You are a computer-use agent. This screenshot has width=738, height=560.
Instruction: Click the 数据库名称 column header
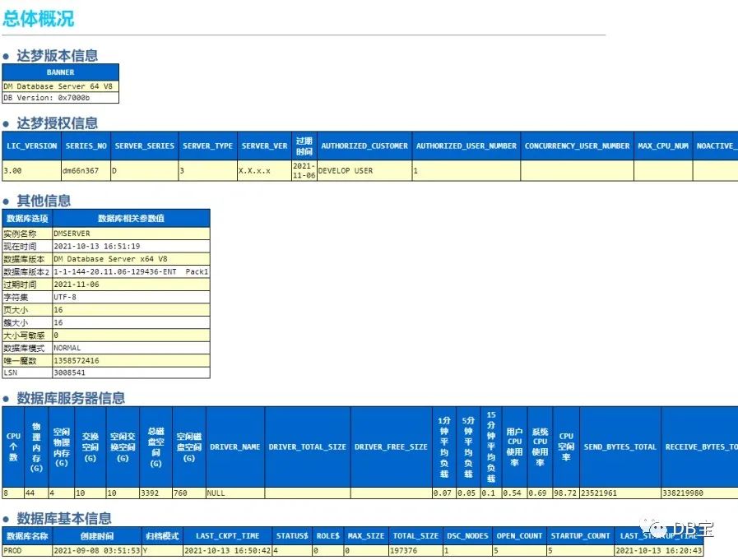[x=27, y=535]
